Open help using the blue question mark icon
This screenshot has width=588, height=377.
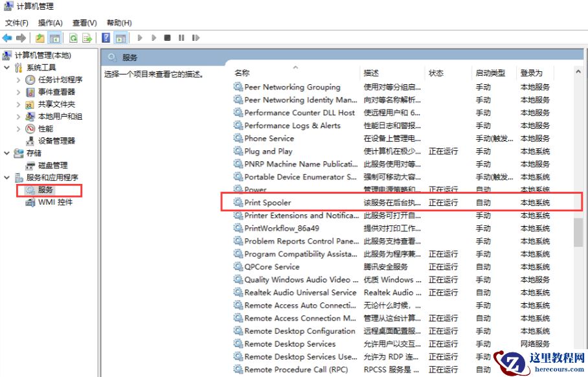pos(106,37)
